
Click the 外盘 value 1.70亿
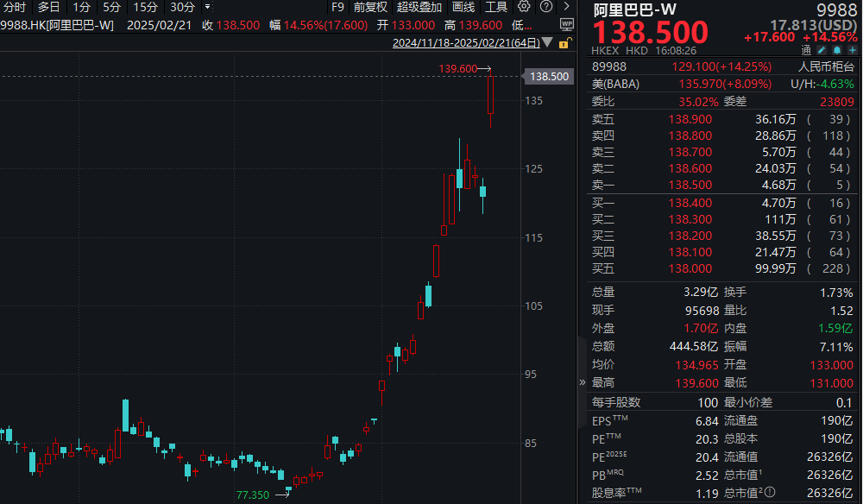coord(701,329)
